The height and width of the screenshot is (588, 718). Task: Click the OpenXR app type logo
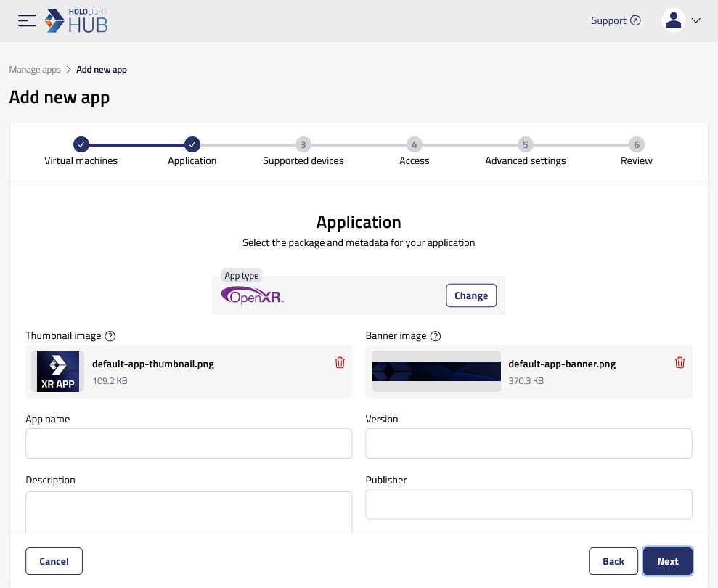coord(253,296)
